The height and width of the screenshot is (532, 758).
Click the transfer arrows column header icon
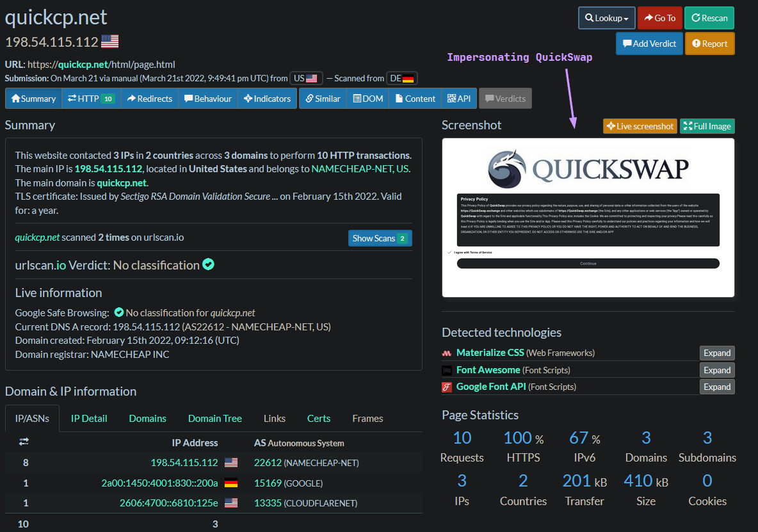point(24,441)
